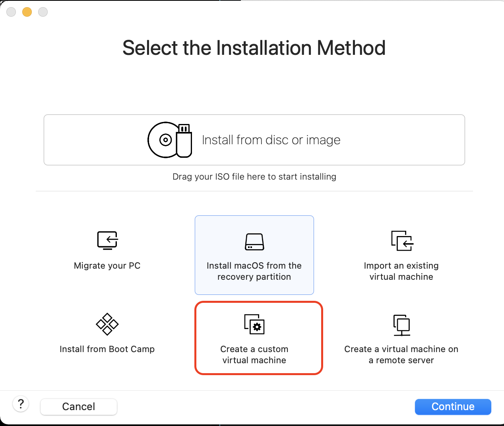The image size is (504, 426).
Task: Click the Migrate your PC monitor icon
Action: pyautogui.click(x=107, y=240)
